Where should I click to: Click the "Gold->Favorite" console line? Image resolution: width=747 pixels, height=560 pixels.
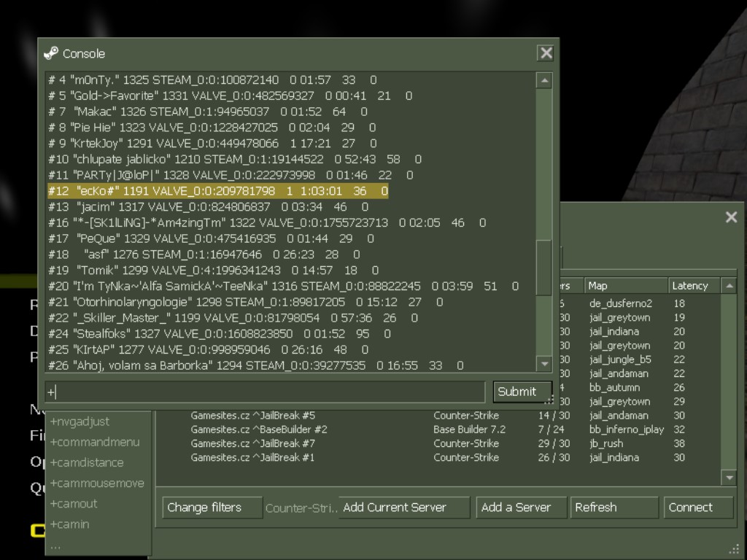pyautogui.click(x=230, y=96)
